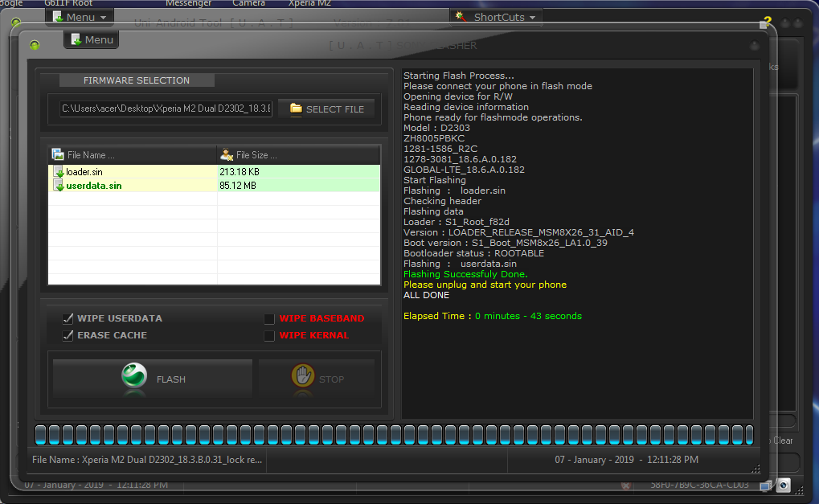Click the Menu arrow icon in Sony Flasher window
Viewport: 819px width, 504px height.
tap(76, 39)
